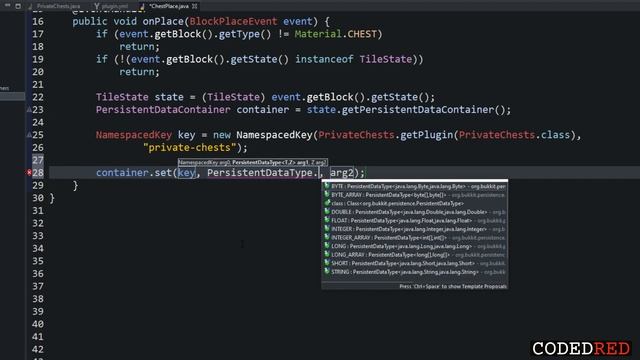Image resolution: width=640 pixels, height=360 pixels.
Task: Click 'PersistentDataContainer' type on line 23
Action: (163, 110)
